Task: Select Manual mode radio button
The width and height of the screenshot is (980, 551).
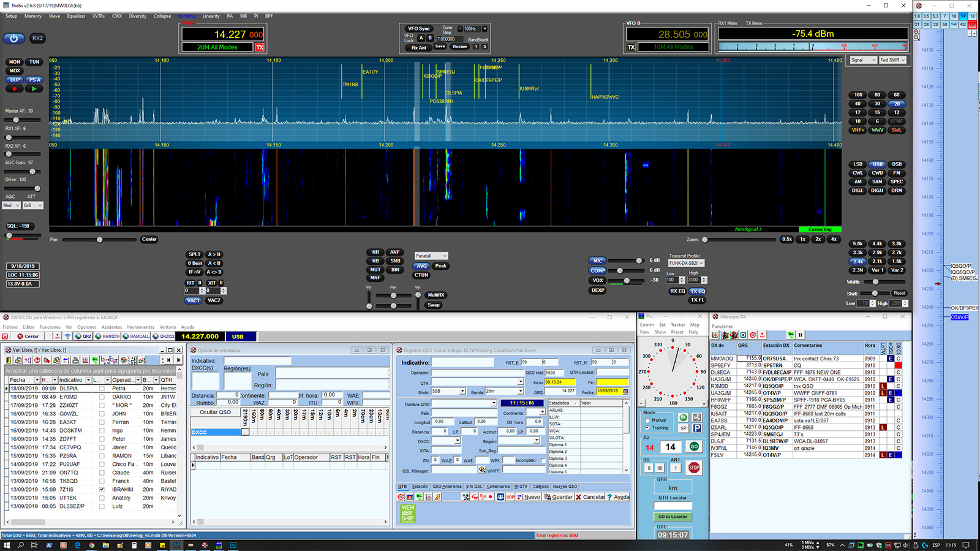Action: point(647,420)
